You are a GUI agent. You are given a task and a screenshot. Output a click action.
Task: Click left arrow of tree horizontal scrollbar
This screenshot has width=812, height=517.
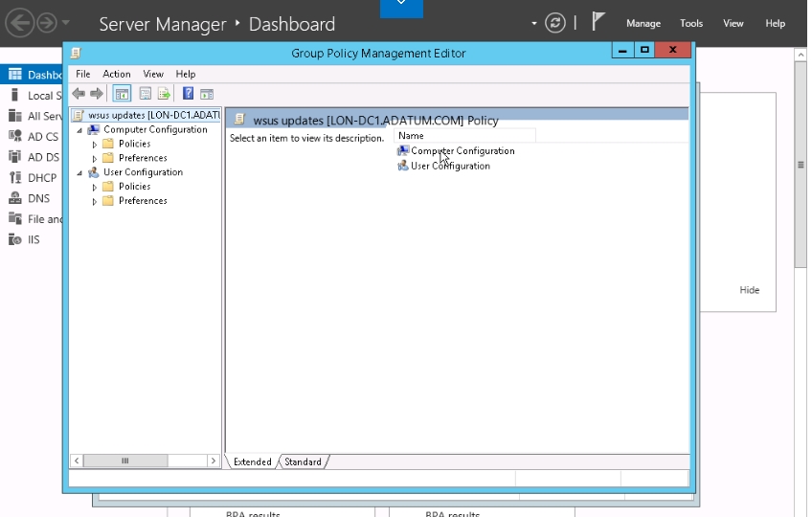[x=77, y=461]
